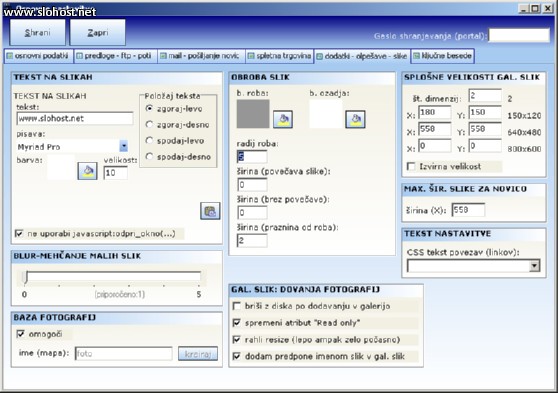Click the velikost font size field
This screenshot has width=558, height=393.
(116, 173)
